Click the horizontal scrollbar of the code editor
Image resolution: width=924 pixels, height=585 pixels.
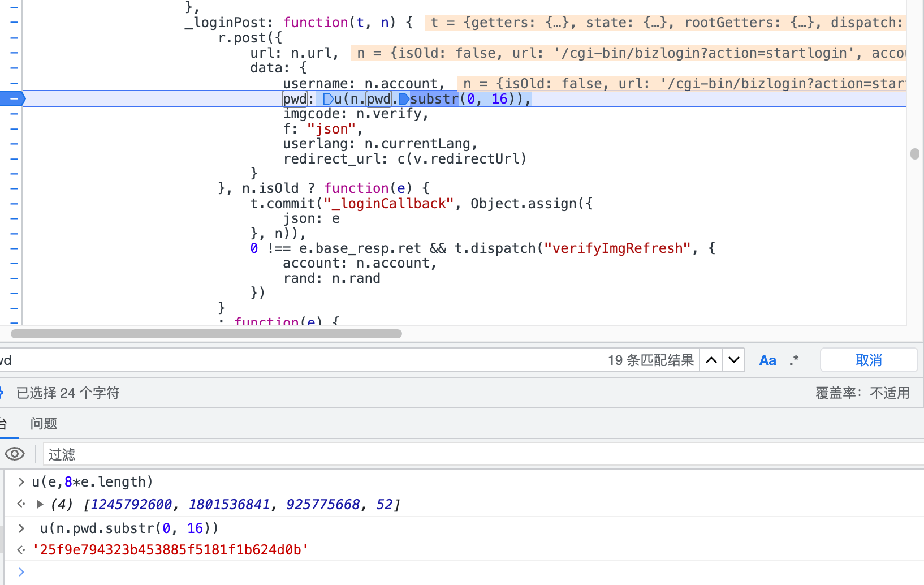(x=206, y=334)
